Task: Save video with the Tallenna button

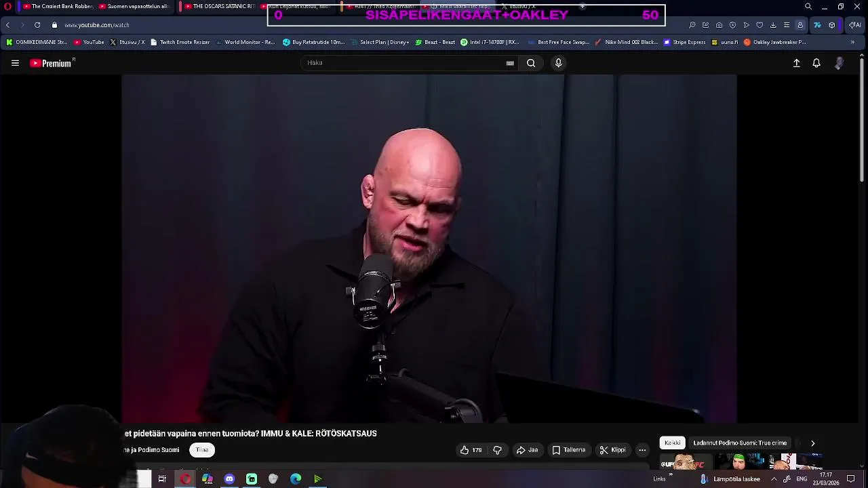Action: (x=569, y=450)
